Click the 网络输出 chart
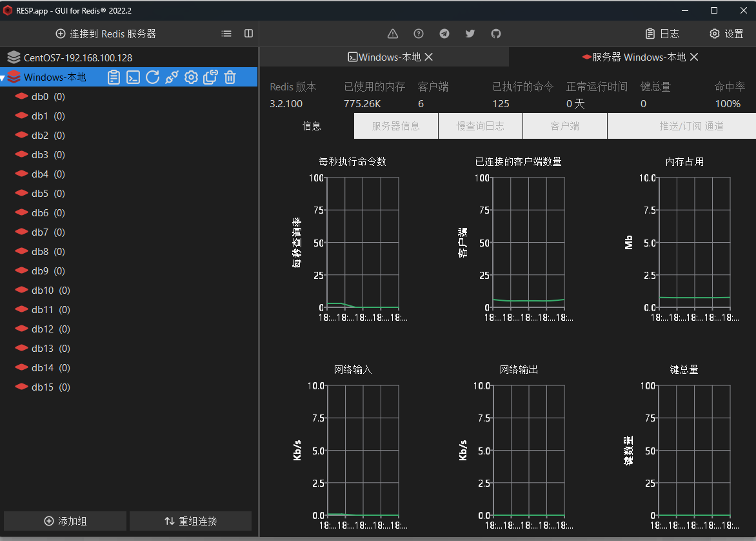Viewport: 756px width, 541px height. [528, 450]
